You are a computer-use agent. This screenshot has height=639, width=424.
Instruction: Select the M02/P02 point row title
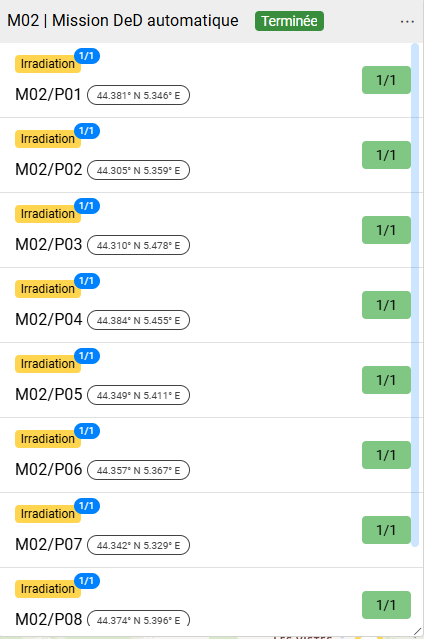(49, 170)
